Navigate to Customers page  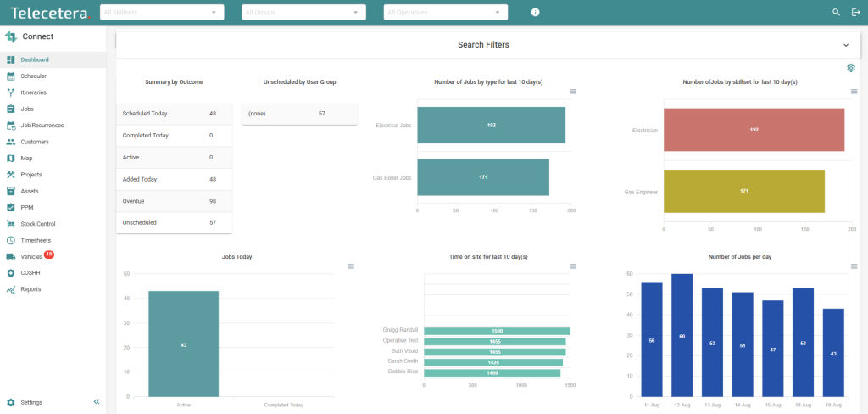tap(53, 142)
